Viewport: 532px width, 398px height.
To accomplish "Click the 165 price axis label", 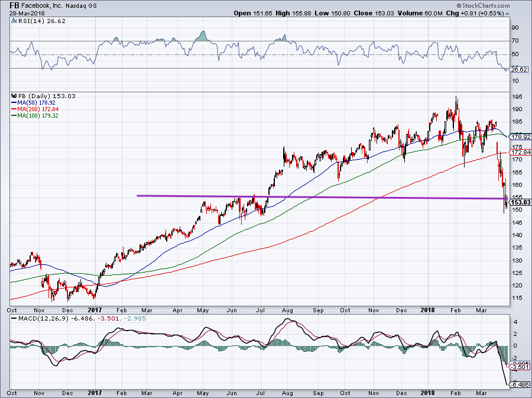I will pos(517,172).
